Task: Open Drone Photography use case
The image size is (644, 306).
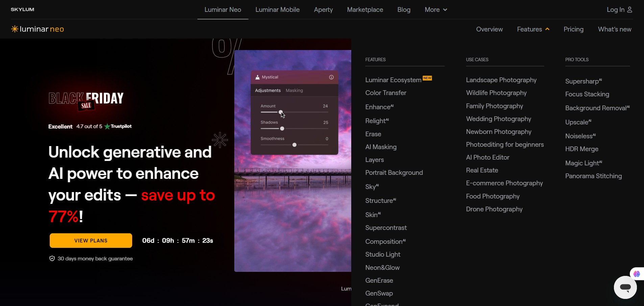Action: tap(494, 209)
